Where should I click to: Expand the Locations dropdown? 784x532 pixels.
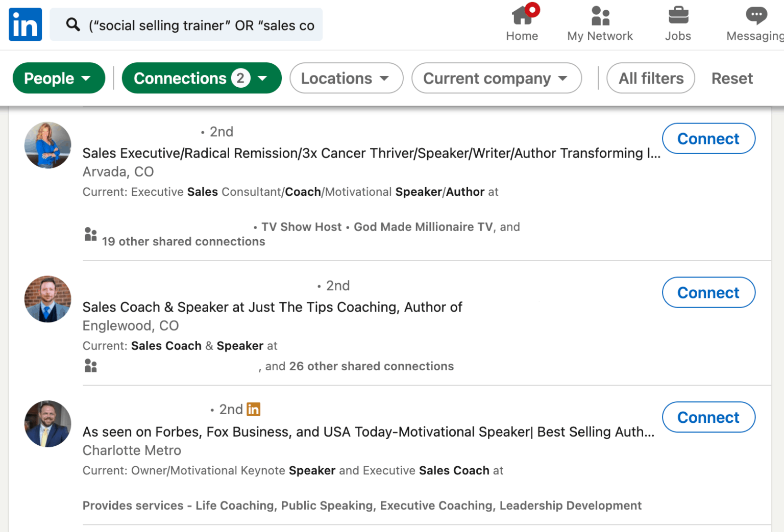(x=346, y=78)
